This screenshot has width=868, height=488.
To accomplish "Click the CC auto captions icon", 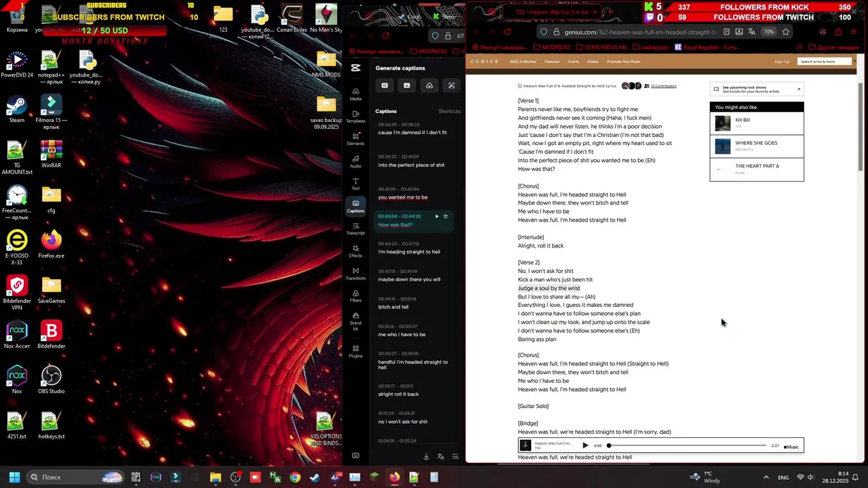I will pos(384,85).
